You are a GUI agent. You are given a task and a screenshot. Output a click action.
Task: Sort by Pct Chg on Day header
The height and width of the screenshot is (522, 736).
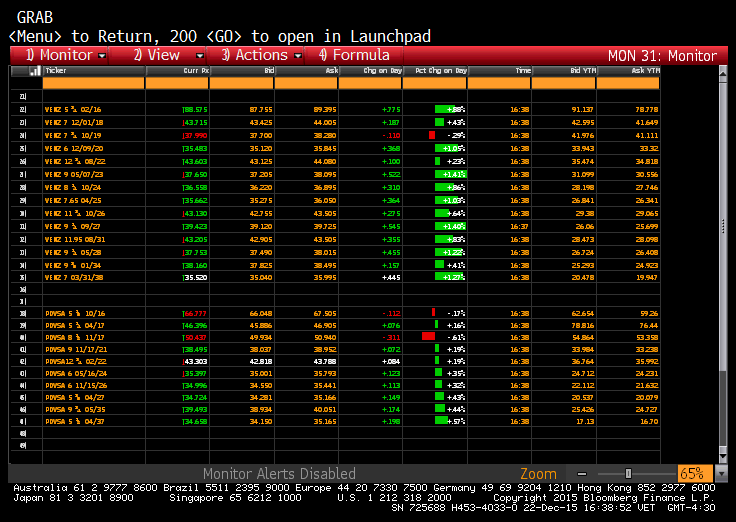point(435,71)
